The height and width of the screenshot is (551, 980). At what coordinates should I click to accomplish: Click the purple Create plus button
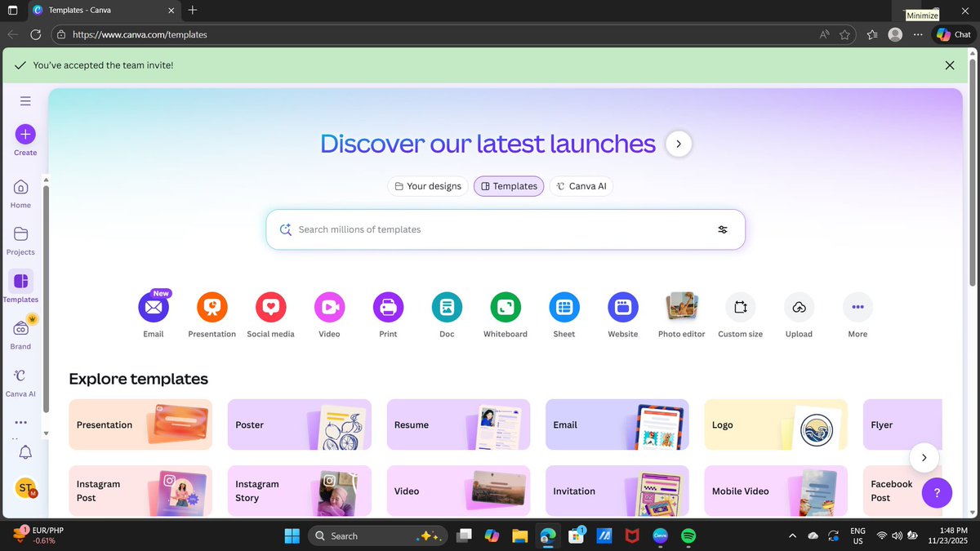tap(25, 134)
